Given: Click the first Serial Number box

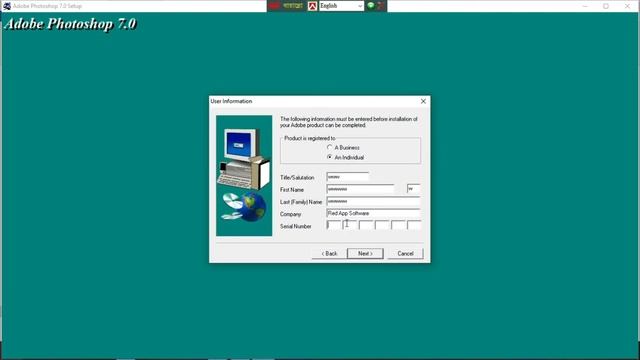Looking at the screenshot, I should (334, 225).
